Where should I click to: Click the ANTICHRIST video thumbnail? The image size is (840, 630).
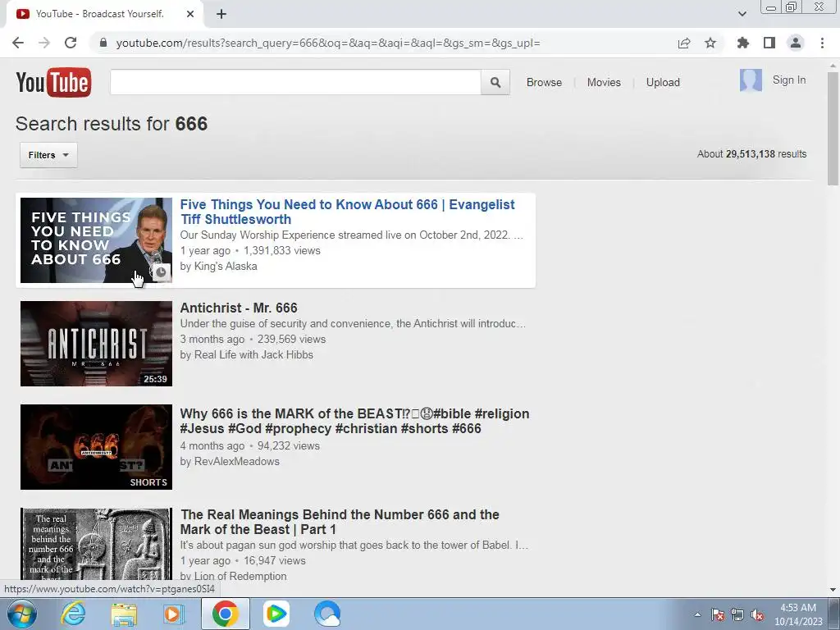[97, 344]
